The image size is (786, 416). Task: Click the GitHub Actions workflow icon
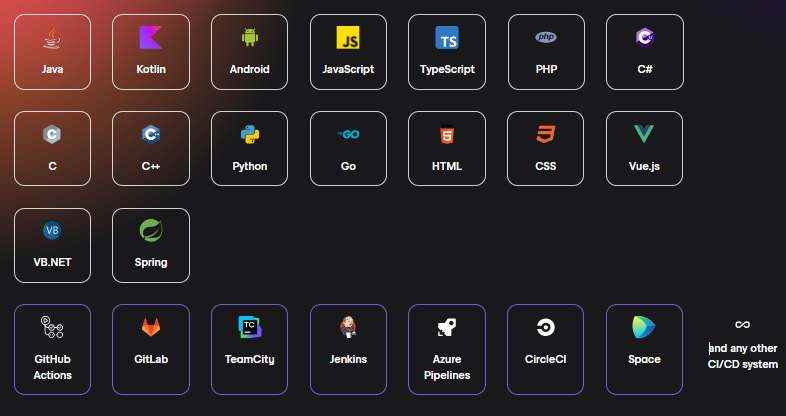pyautogui.click(x=52, y=327)
